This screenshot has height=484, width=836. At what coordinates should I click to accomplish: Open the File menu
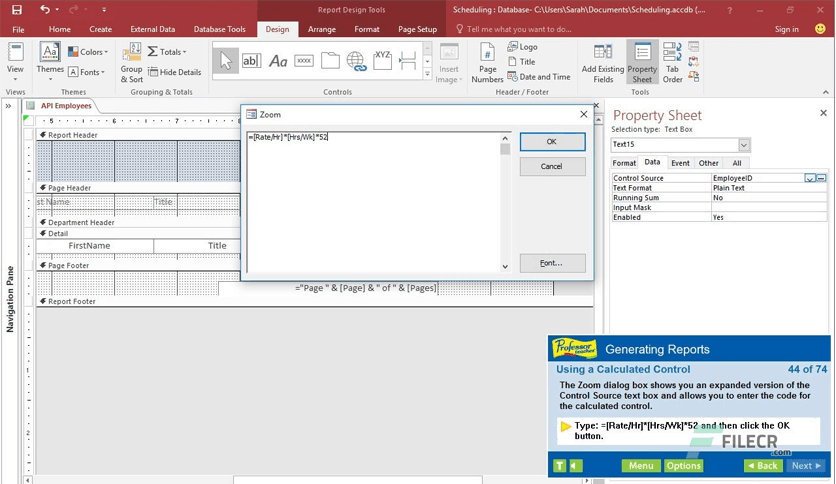(x=18, y=29)
